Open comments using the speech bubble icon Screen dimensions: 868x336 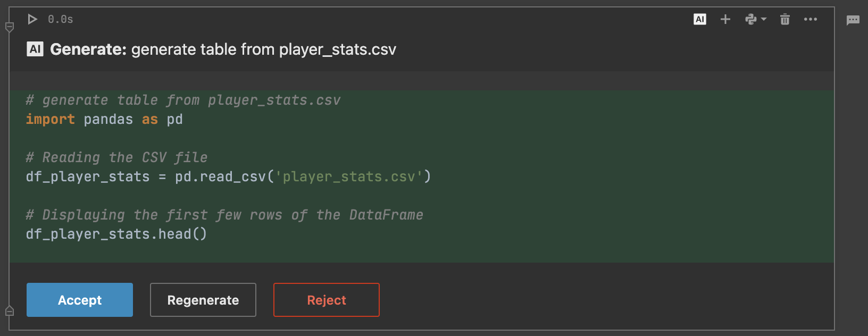point(853,20)
